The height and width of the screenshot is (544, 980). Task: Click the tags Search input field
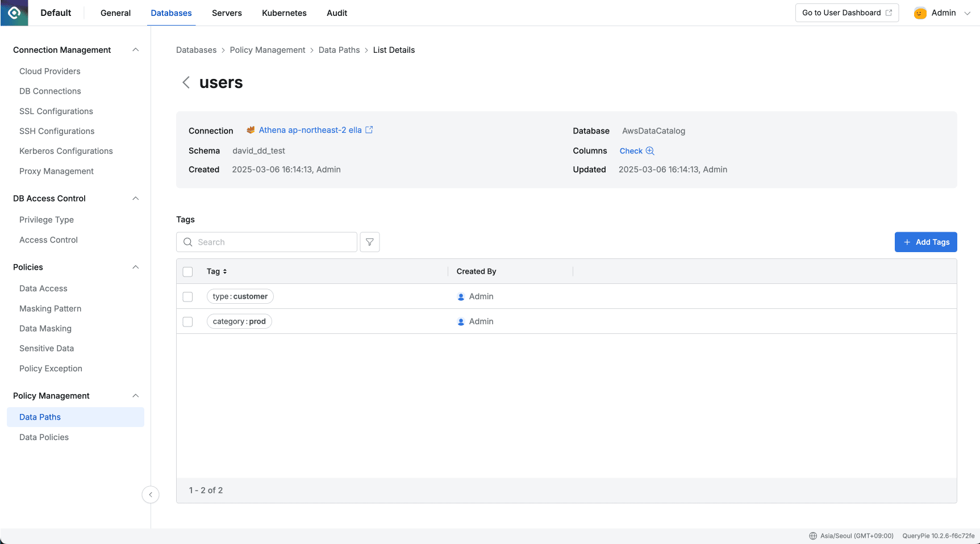point(273,242)
